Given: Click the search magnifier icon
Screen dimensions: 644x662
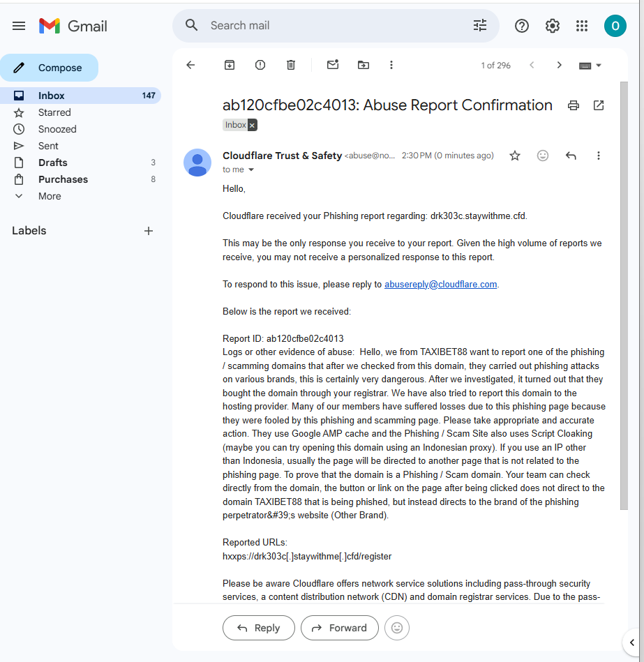Looking at the screenshot, I should [x=192, y=25].
